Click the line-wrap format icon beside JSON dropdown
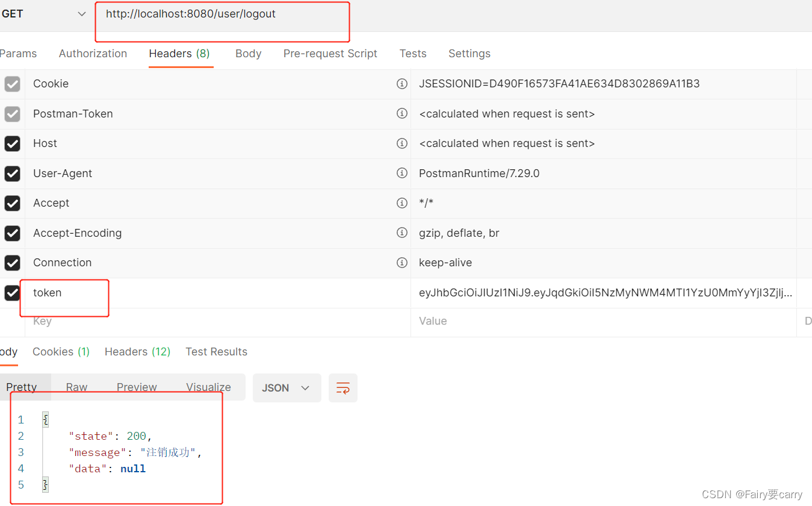Screen dimensions: 812x506 pyautogui.click(x=342, y=388)
